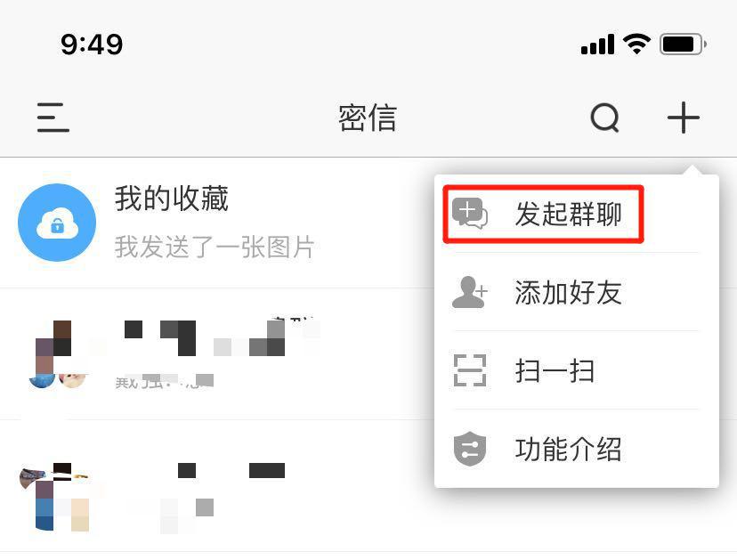This screenshot has height=560, width=737.
Task: Open the 我的收藏 conversation
Action: tap(217, 223)
